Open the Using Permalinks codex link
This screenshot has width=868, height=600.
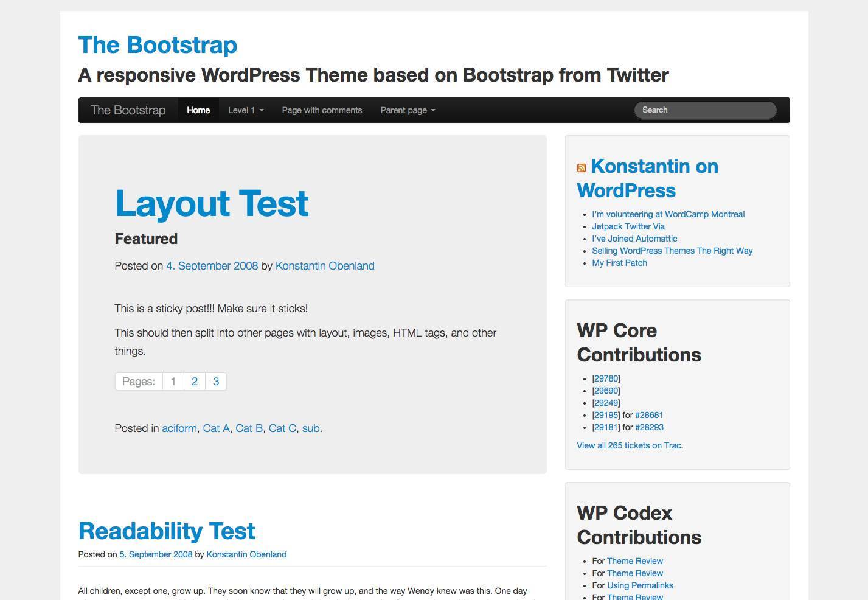[x=640, y=585]
